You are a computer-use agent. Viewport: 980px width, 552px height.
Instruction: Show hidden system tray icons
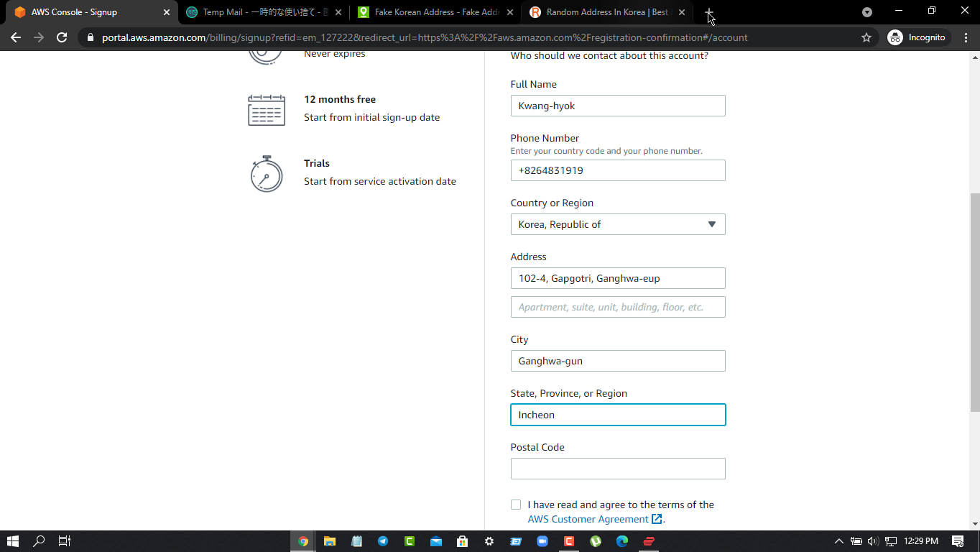click(x=838, y=541)
